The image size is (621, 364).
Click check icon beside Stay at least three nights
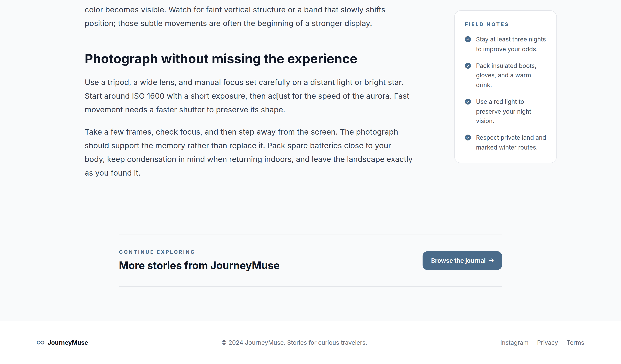(468, 39)
